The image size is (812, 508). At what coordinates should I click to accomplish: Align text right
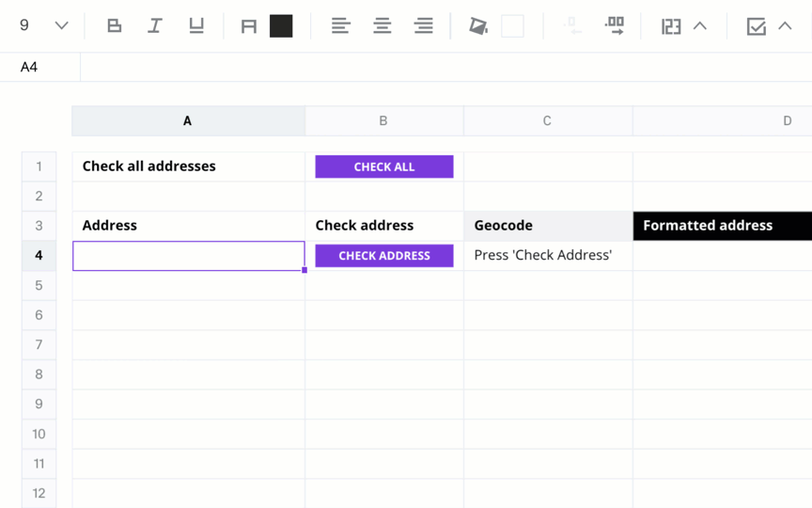tap(424, 25)
